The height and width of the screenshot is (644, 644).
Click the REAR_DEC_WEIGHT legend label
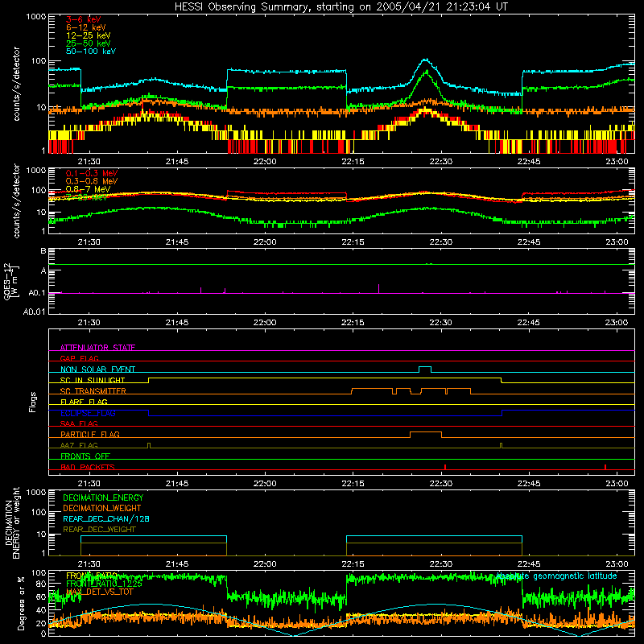point(99,530)
